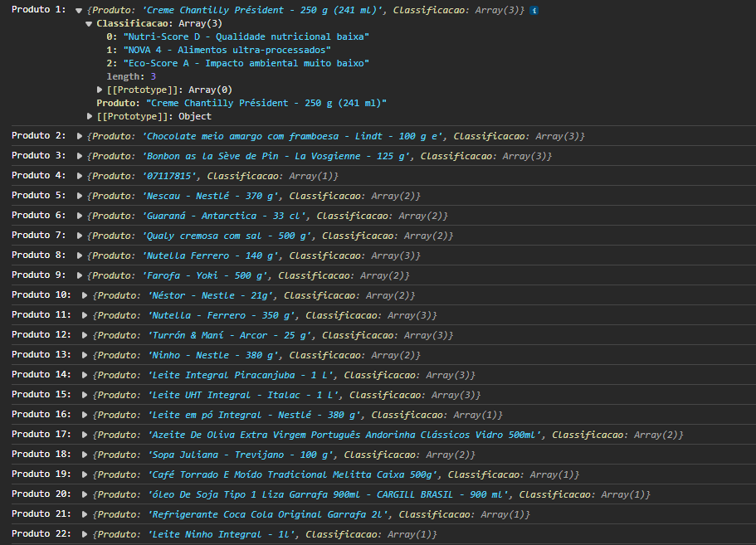Expand Produto 14 Leite Integral Piracanjuba object
This screenshot has height=545, width=756.
pos(85,376)
